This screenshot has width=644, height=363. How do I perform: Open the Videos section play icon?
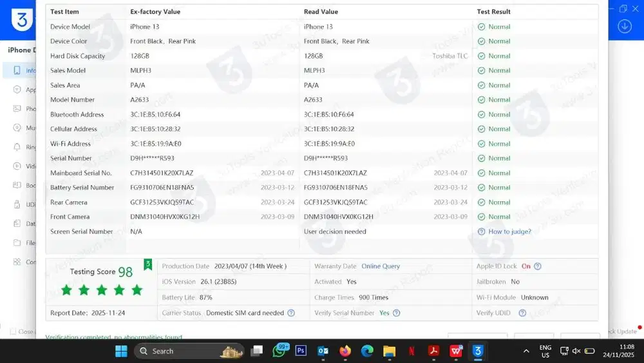(x=17, y=166)
